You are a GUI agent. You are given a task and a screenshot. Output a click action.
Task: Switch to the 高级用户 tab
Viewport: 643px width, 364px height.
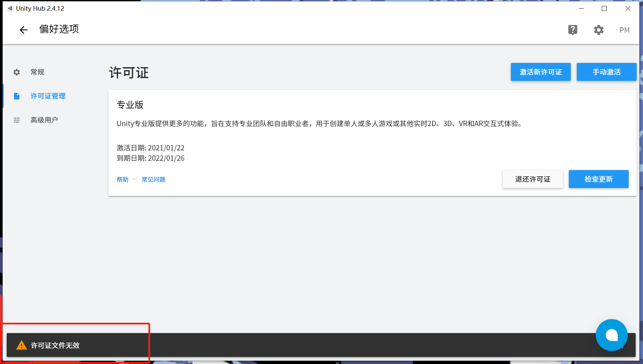point(44,120)
